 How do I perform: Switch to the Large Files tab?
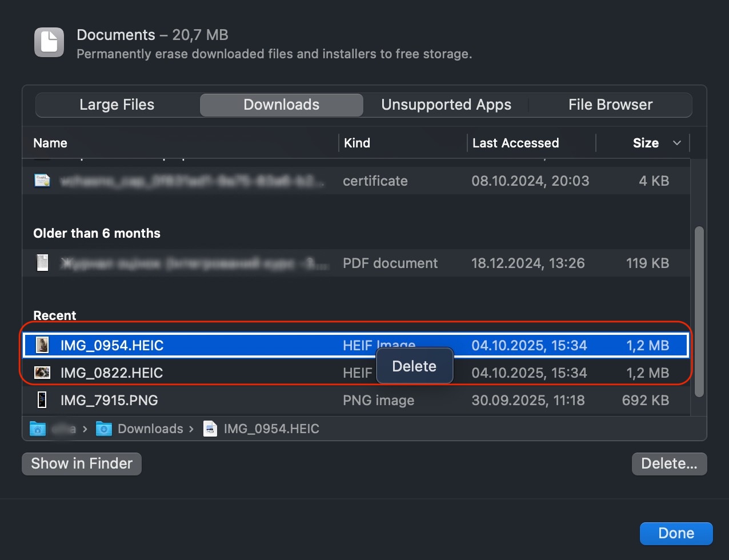click(x=117, y=105)
